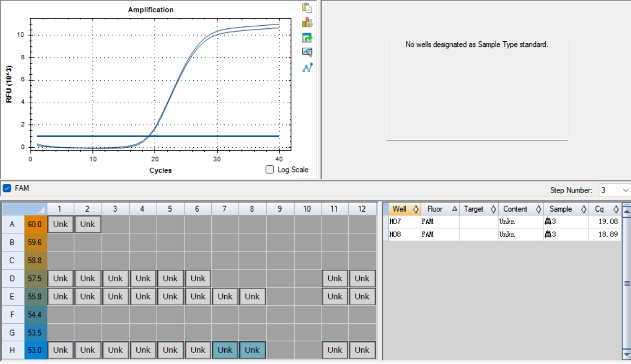Select well H12 labeled Unk
631x364 pixels.
[362, 350]
